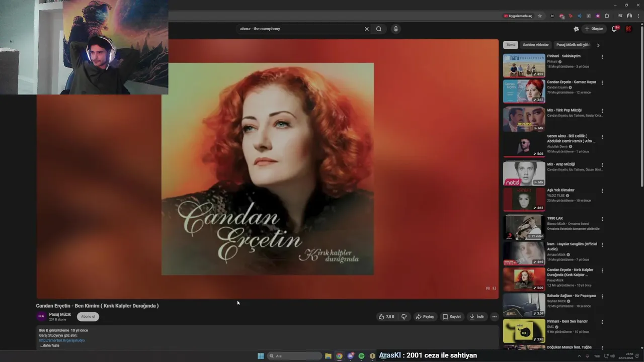Open the media control icon in the Chrome toolbar
This screenshot has height=362, width=644.
click(620, 16)
